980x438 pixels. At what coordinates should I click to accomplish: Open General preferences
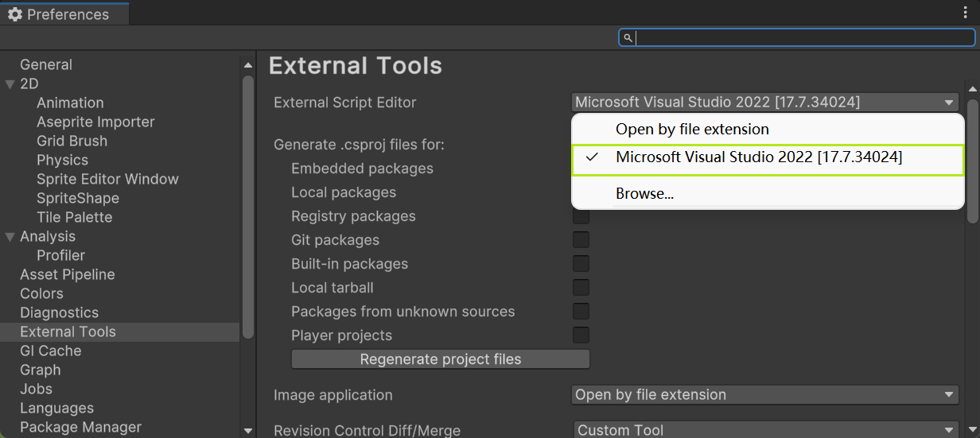point(46,64)
